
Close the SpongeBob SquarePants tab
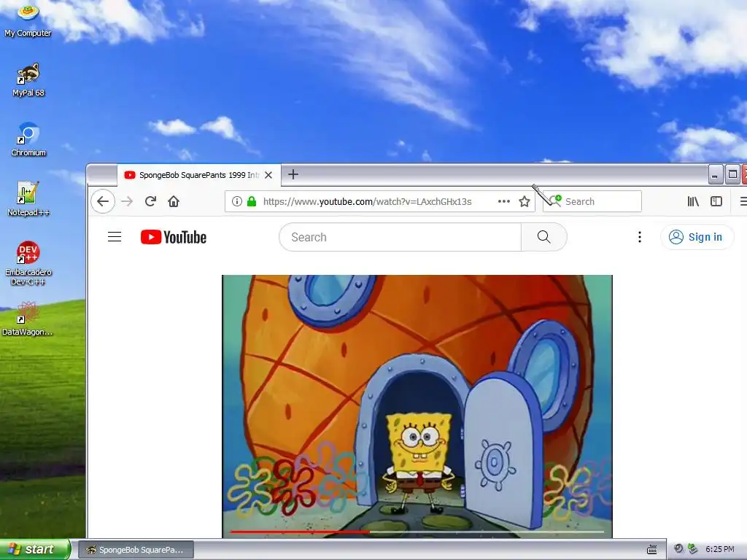tap(268, 175)
